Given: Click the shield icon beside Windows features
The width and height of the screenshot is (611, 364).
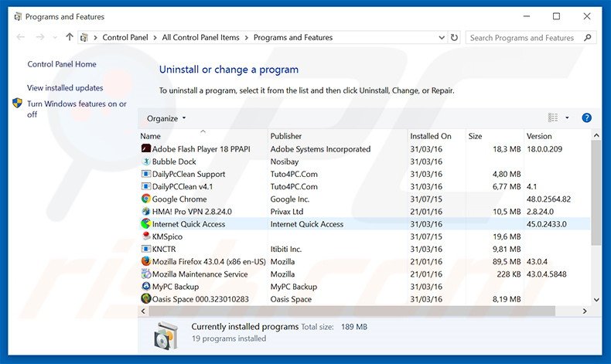Looking at the screenshot, I should (x=18, y=103).
